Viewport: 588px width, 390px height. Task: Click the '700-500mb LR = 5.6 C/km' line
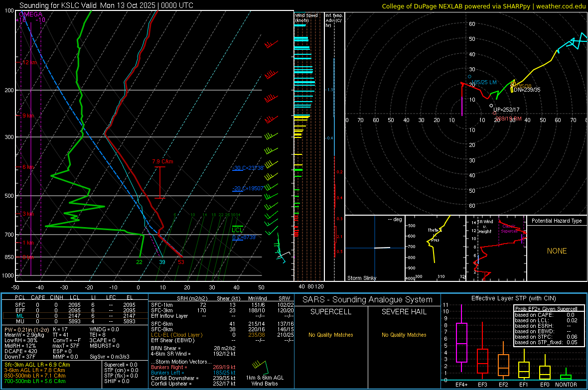[x=35, y=382]
